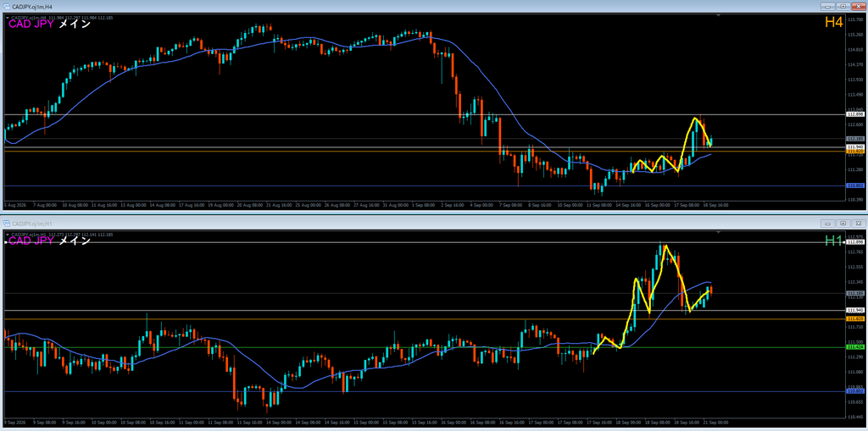Open the one-click trading arrow in the H4 chart

(x=8, y=17)
